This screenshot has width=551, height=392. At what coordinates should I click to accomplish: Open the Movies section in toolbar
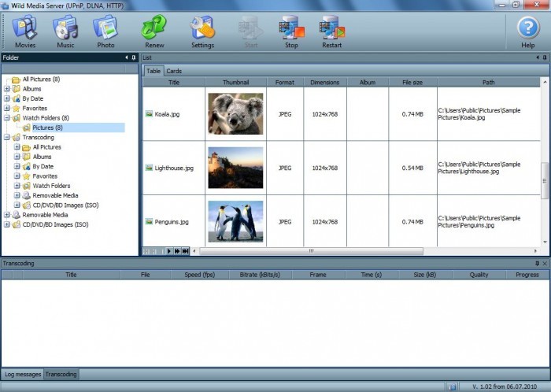point(24,31)
